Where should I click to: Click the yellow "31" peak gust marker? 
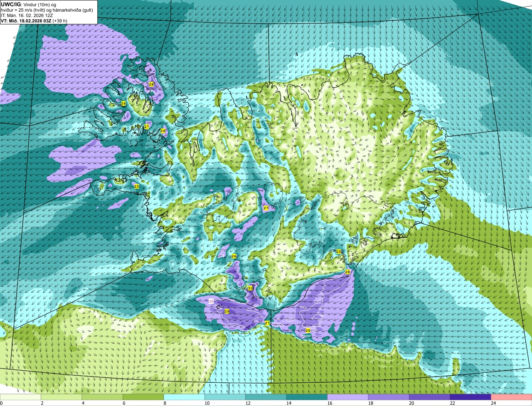250,288
